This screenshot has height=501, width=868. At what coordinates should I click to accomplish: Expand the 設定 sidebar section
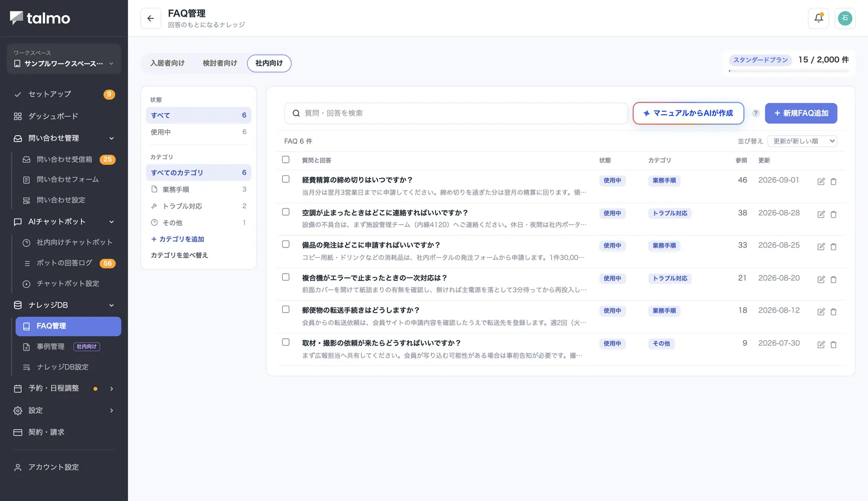[x=64, y=410]
